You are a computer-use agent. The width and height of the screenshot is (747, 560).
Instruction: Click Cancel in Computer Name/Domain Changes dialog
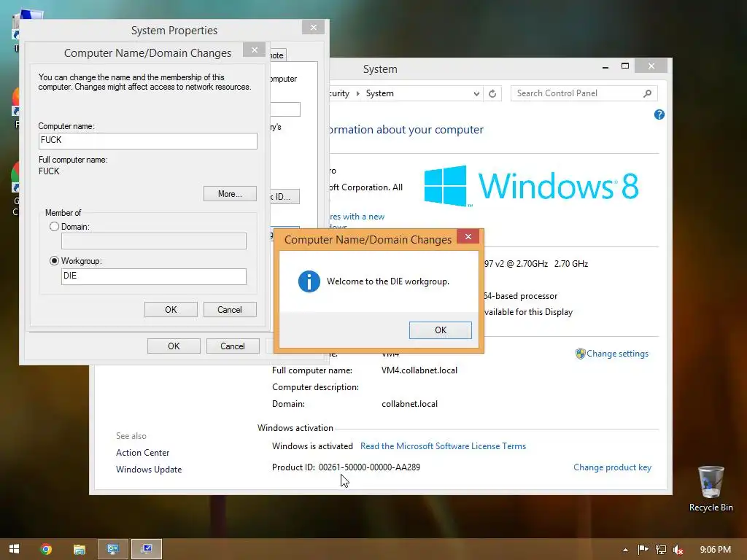pyautogui.click(x=230, y=309)
